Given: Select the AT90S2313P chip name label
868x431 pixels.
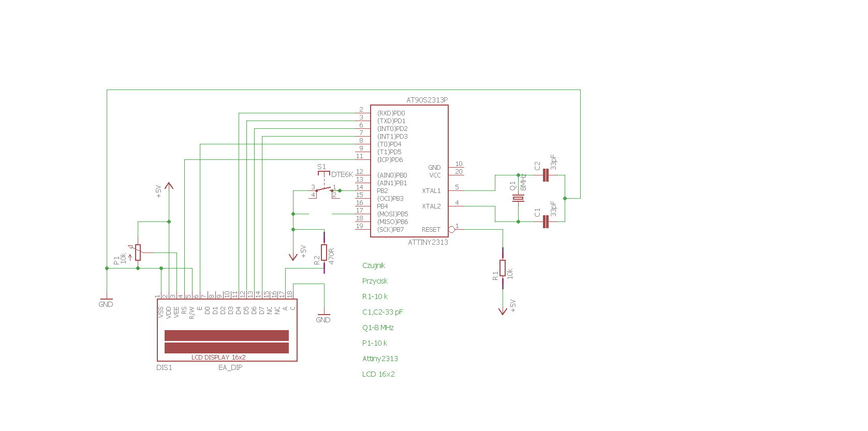Looking at the screenshot, I should (427, 100).
